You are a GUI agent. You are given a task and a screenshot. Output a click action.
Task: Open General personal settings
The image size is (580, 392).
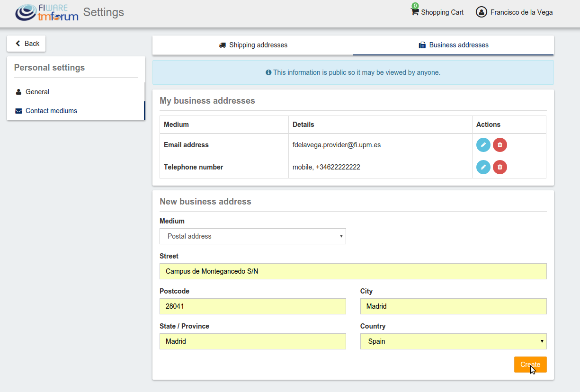76,92
